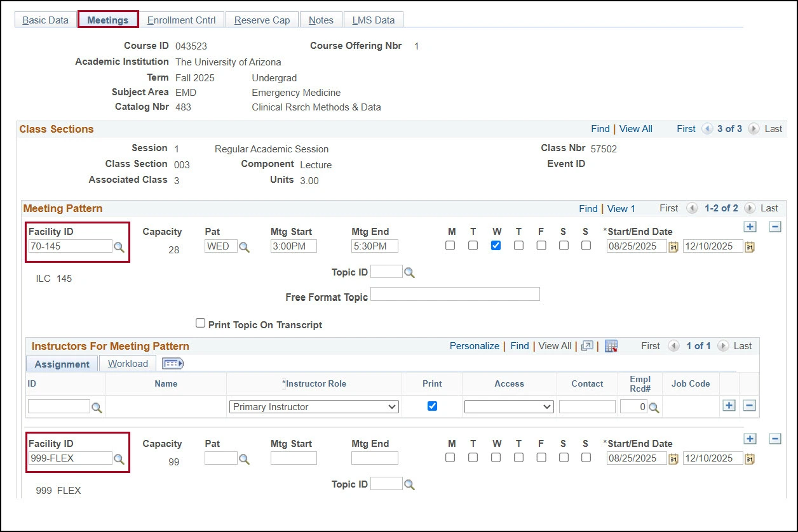Delete the 999-FLEX meeting pattern row
This screenshot has height=532, width=798.
click(775, 439)
